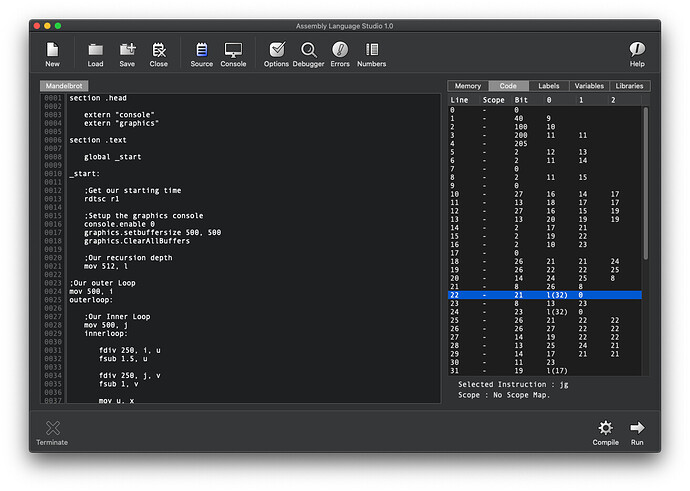Launch the Debugger tool
The image size is (690, 491).
[308, 54]
